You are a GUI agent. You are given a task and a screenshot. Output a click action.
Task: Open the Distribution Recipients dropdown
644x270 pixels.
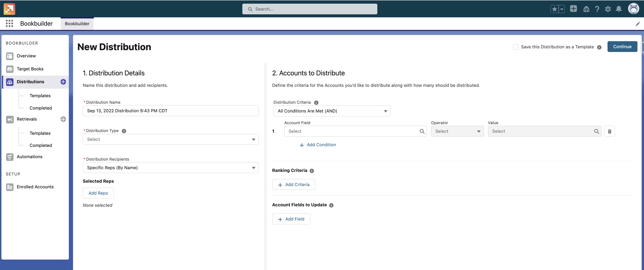click(170, 168)
